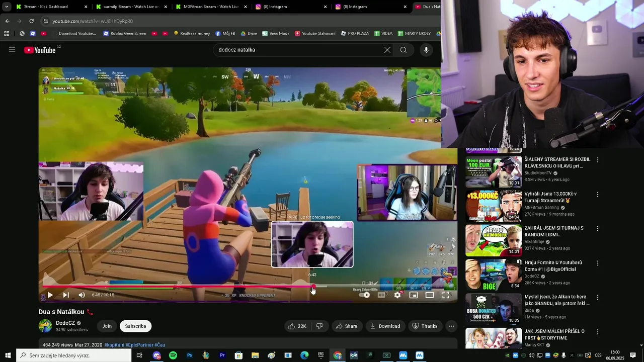Open 'Vyhráli Jsme 13,000Kč' video title
This screenshot has height=362, width=644.
pos(550,197)
